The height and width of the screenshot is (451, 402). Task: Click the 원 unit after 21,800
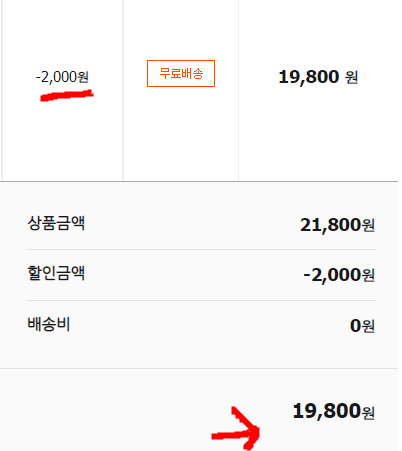coord(368,225)
